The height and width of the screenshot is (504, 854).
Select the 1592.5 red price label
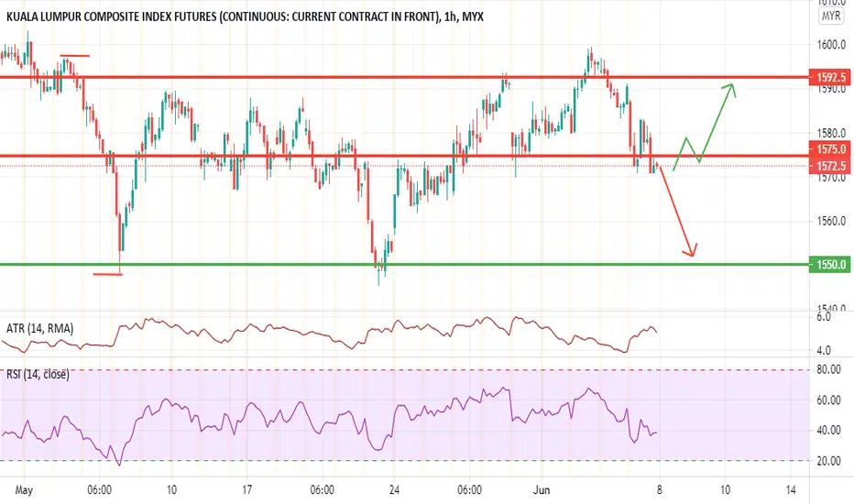tap(830, 77)
